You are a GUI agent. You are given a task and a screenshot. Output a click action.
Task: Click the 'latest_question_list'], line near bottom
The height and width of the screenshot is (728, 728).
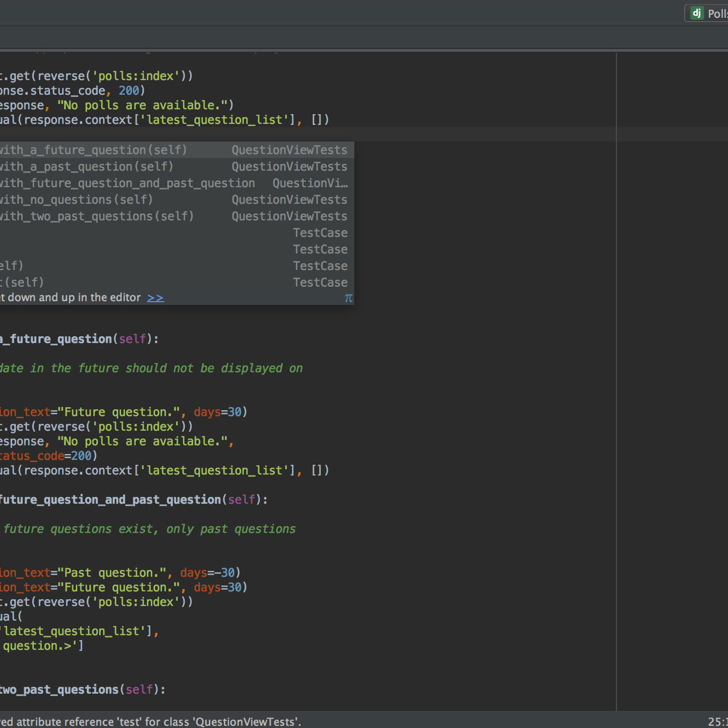point(79,631)
